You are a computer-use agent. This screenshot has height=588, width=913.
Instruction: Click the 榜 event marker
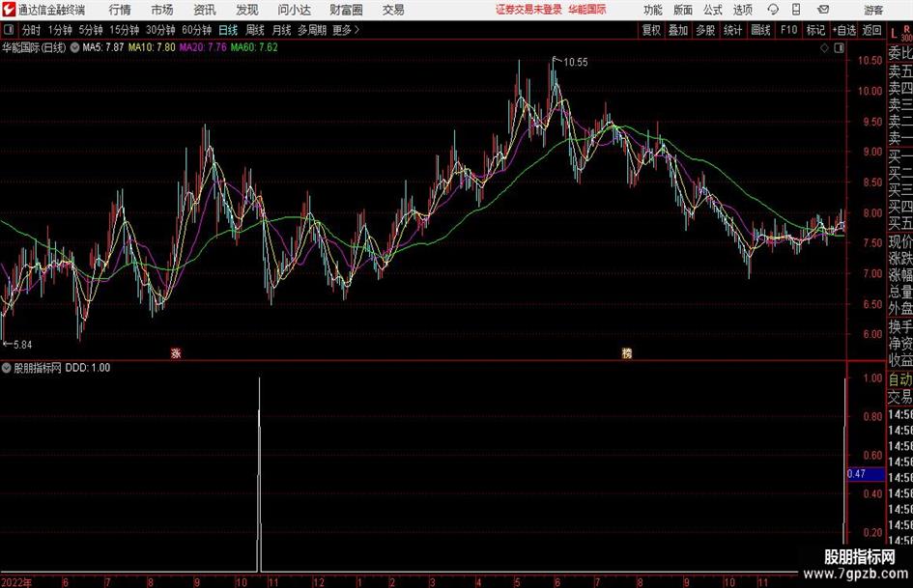coord(626,352)
